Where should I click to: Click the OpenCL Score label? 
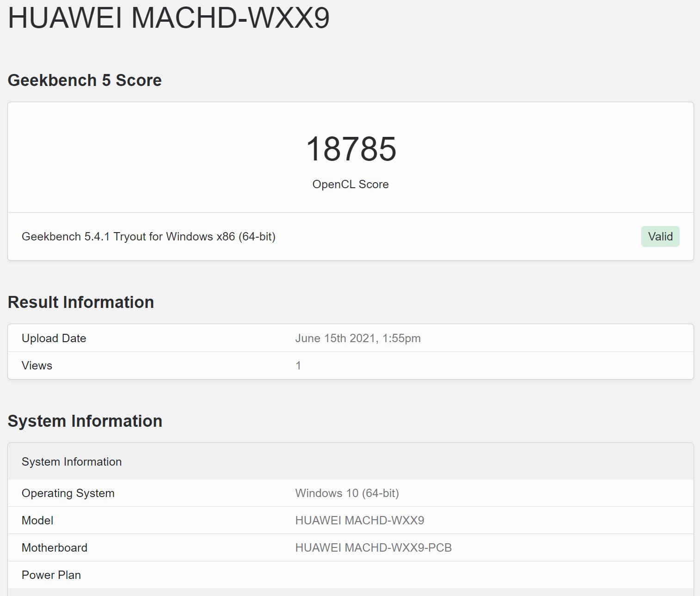pos(350,184)
